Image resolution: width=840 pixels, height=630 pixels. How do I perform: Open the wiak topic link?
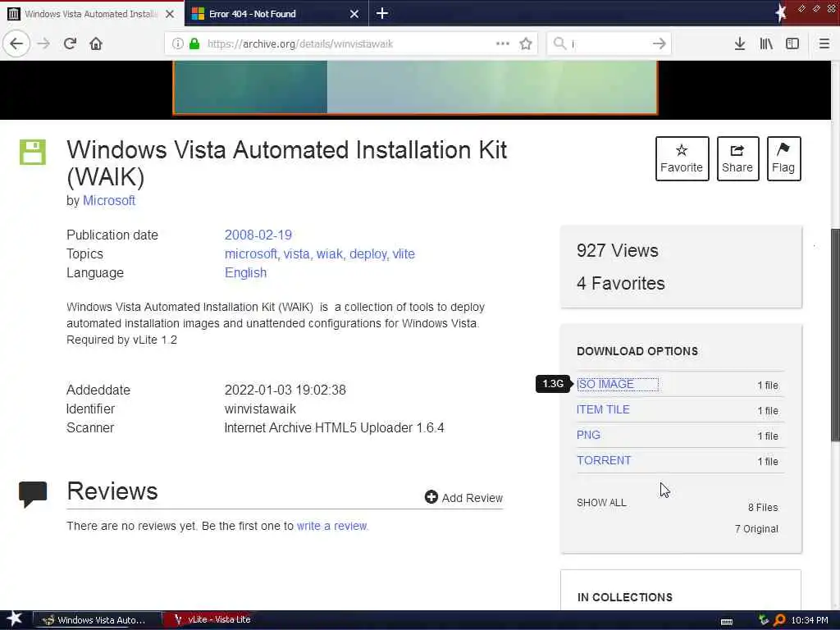point(330,254)
